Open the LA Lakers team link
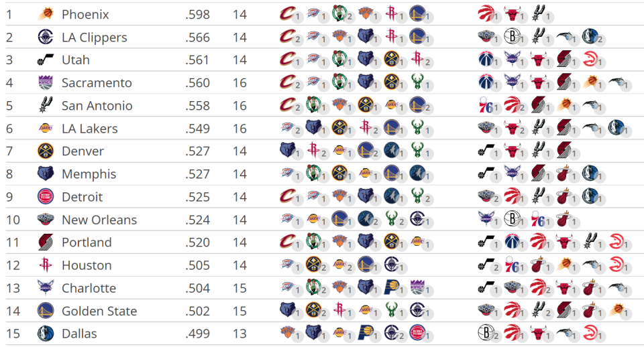 89,129
